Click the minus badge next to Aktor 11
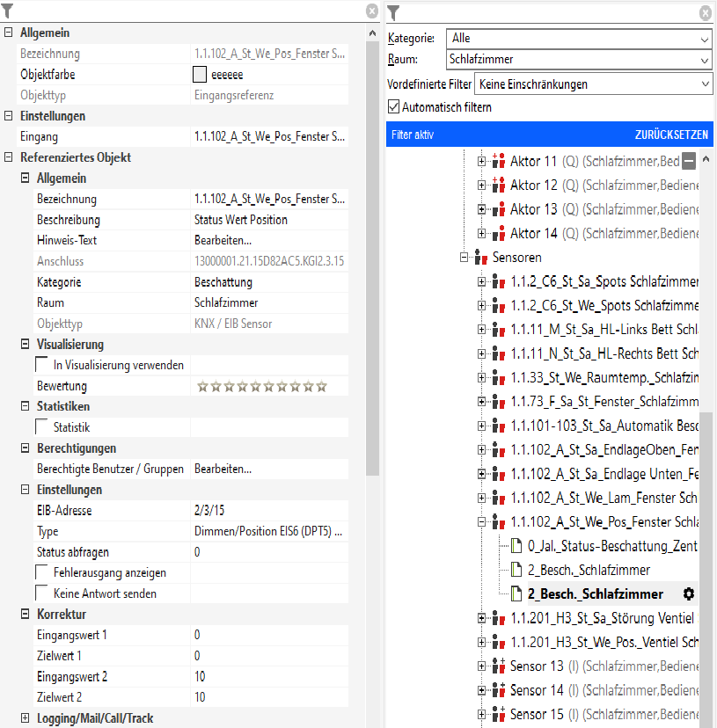The height and width of the screenshot is (728, 717). coord(689,161)
